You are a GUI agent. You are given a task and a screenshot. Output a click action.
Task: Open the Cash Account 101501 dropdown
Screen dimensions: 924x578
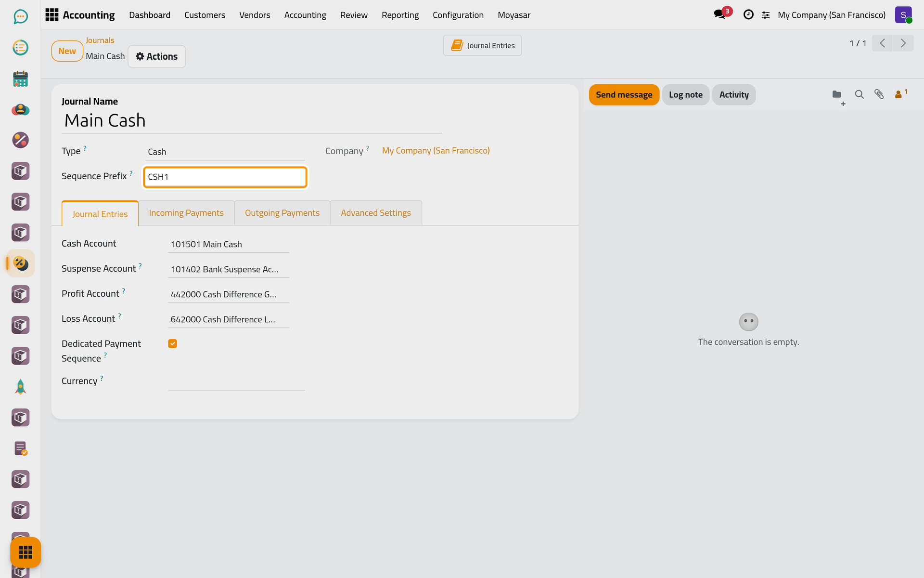[229, 244]
